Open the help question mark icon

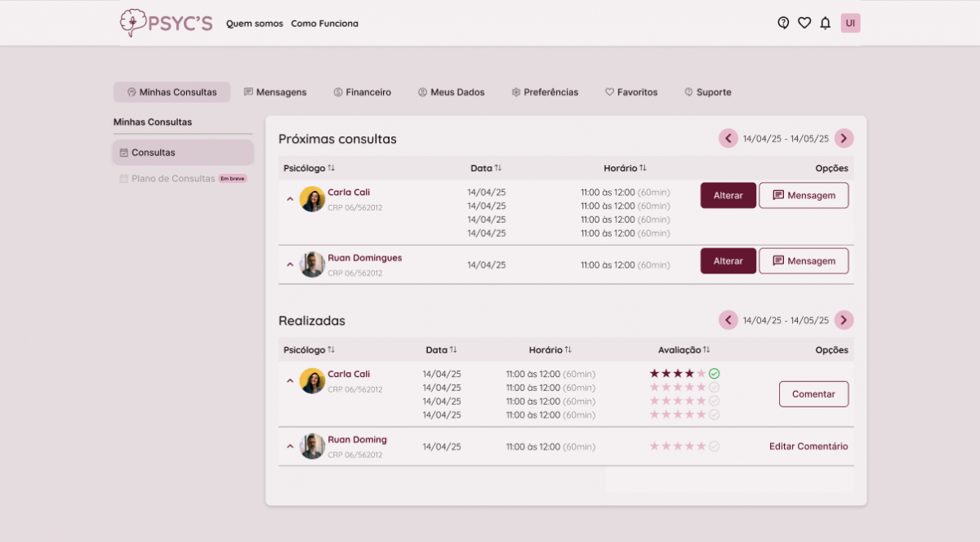pyautogui.click(x=783, y=23)
